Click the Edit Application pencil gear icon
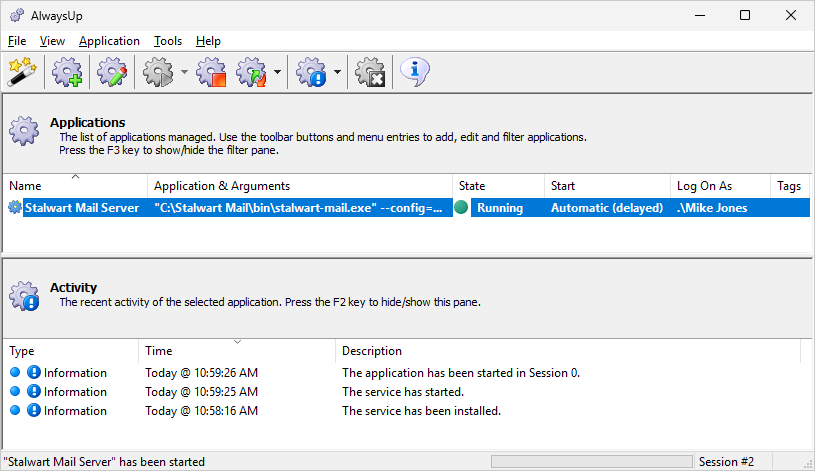The height and width of the screenshot is (471, 815). click(x=112, y=72)
